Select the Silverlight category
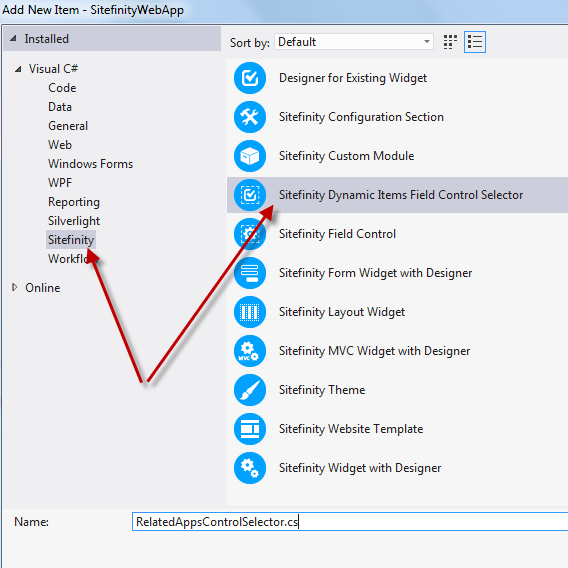Screen dimensions: 568x568 tap(74, 221)
